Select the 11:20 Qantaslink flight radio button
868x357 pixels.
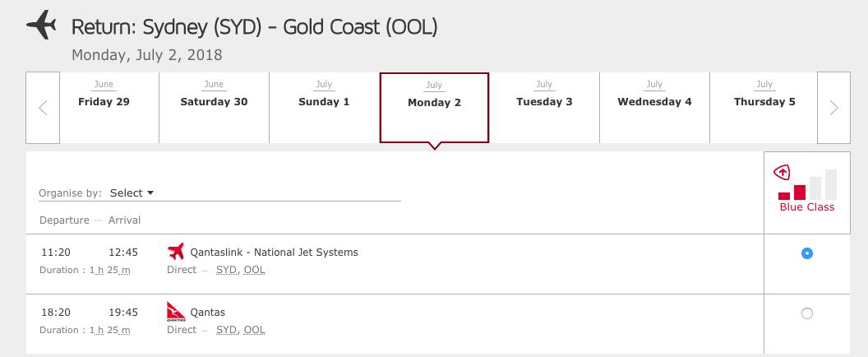click(807, 253)
